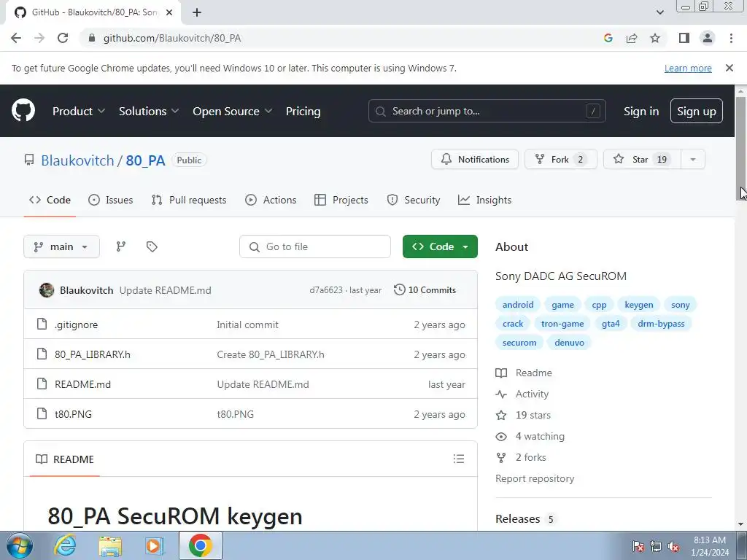The height and width of the screenshot is (560, 747).
Task: Open the Chrome profile avatar icon
Action: coord(708,38)
